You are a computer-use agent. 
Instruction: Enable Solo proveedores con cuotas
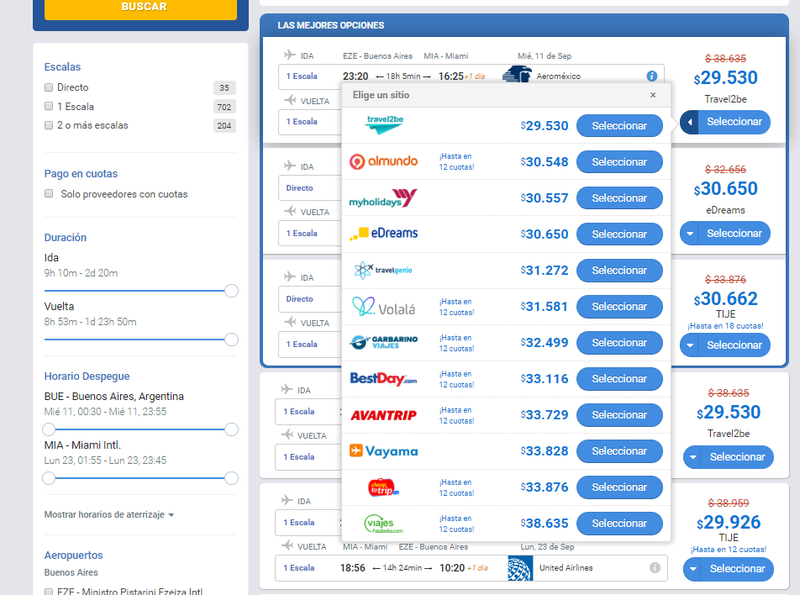tap(48, 193)
